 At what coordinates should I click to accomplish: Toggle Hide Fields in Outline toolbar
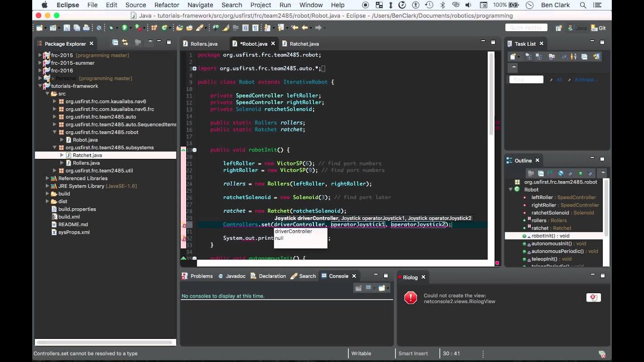coord(560,173)
